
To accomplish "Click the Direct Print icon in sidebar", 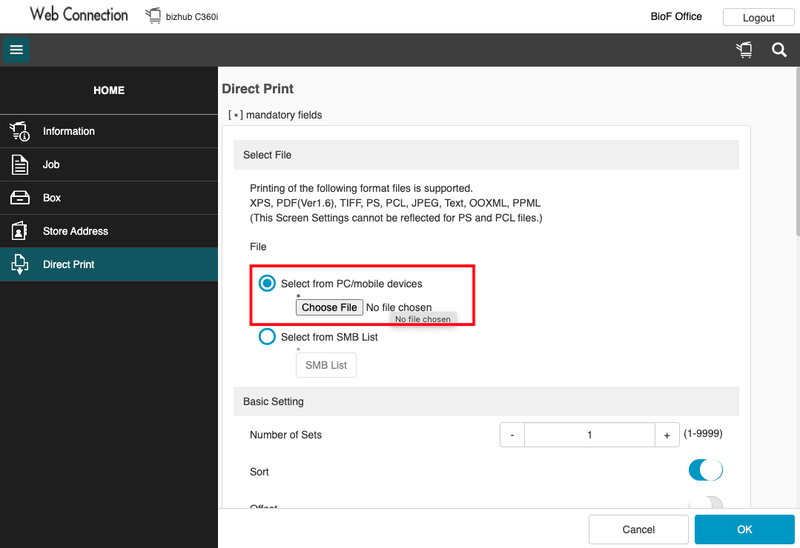I will (19, 264).
